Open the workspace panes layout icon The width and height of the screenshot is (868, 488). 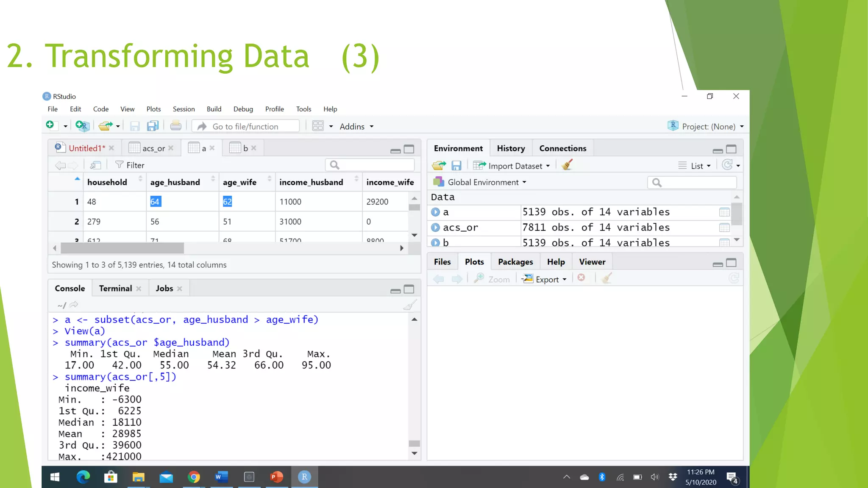318,126
